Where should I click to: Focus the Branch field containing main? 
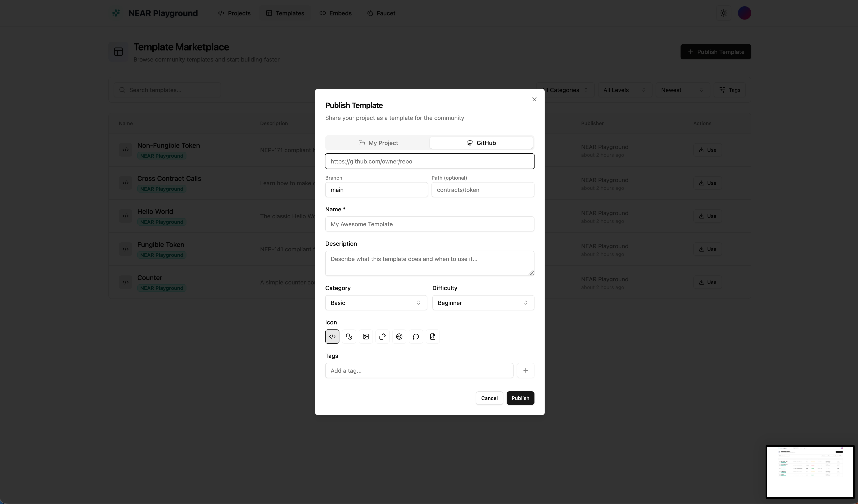point(376,190)
